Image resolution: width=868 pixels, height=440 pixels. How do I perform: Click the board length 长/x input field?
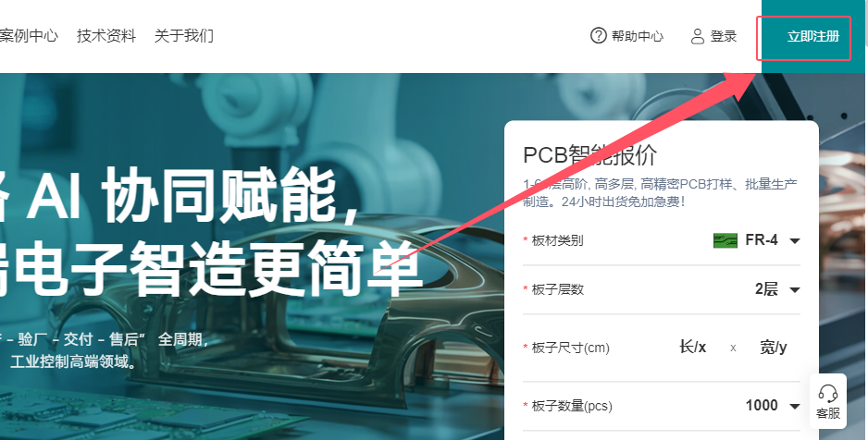click(x=692, y=348)
